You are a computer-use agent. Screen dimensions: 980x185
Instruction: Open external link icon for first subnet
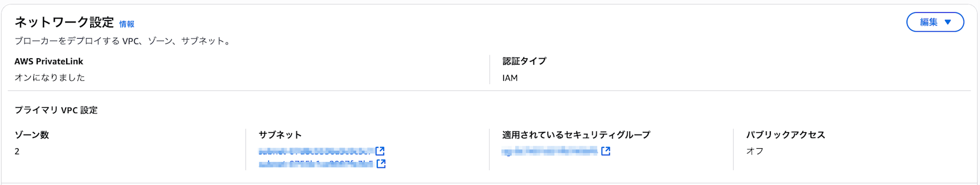(380, 151)
